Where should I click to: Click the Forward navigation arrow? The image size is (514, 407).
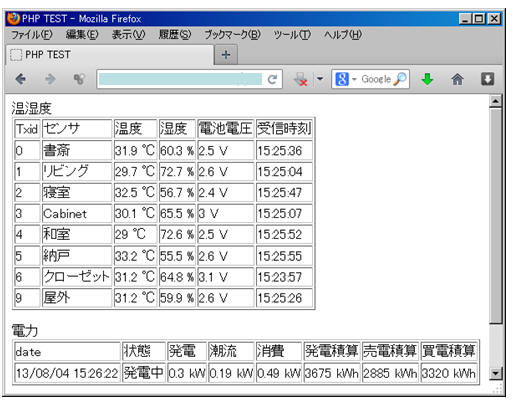(50, 79)
